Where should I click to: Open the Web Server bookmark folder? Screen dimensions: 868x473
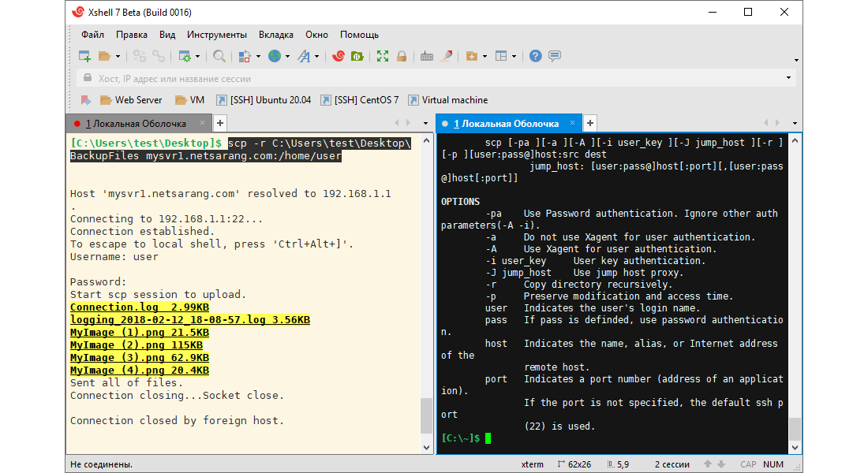click(x=131, y=100)
